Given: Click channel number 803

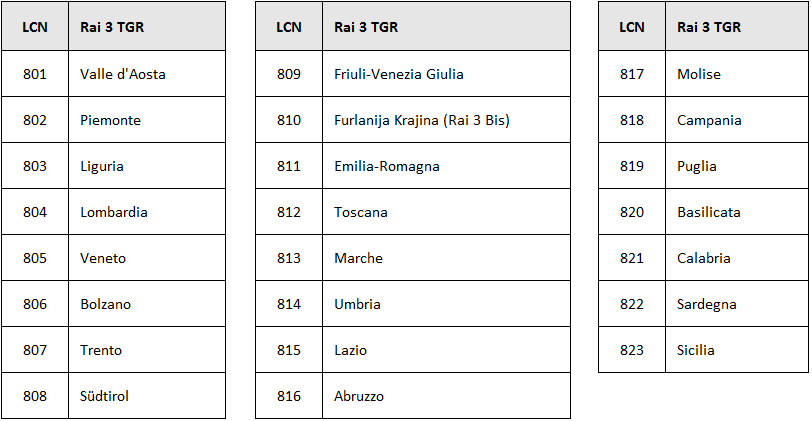Looking at the screenshot, I should pos(35,166).
